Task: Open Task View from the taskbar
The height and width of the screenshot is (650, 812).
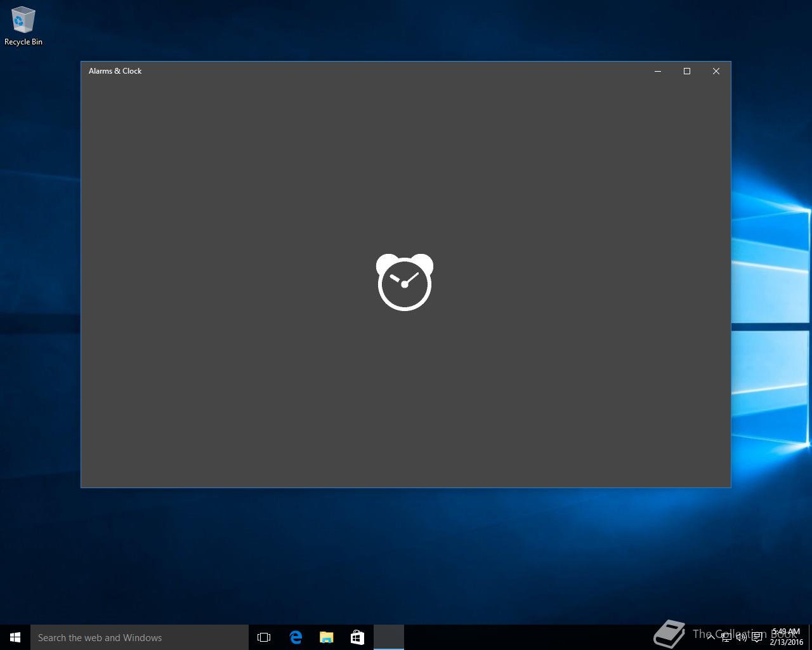Action: point(264,637)
